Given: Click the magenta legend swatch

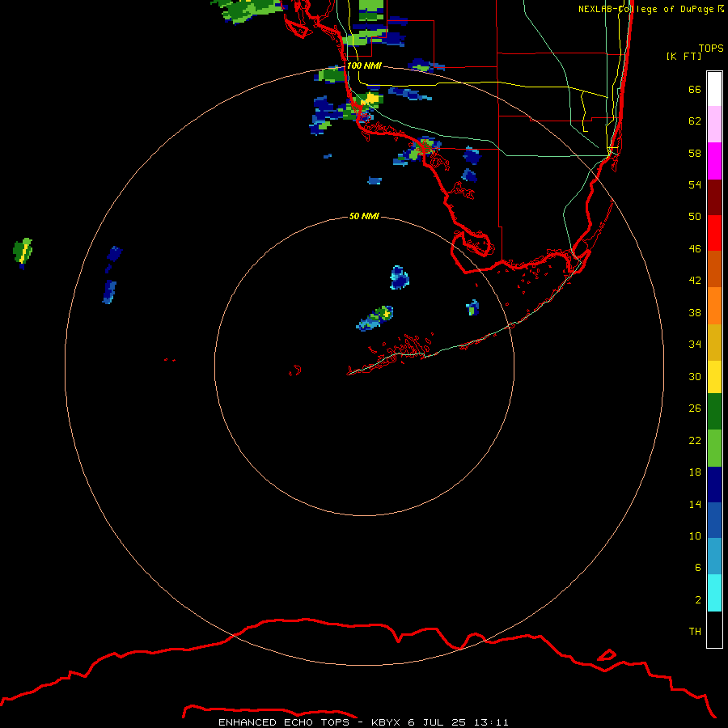Looking at the screenshot, I should point(714,161).
